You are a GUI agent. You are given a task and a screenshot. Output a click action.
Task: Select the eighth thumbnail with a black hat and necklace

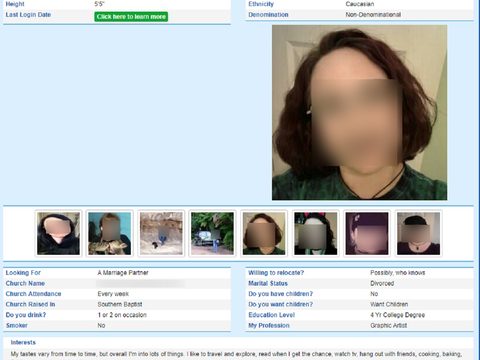[x=418, y=233]
